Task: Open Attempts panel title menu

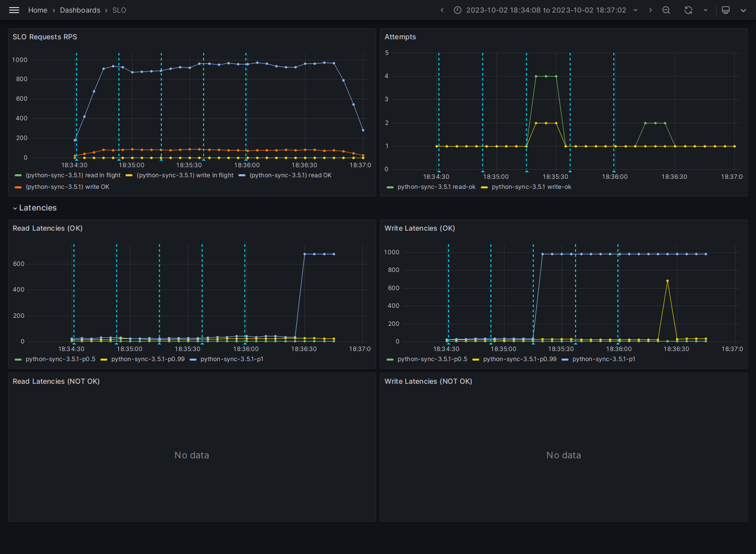Action: point(400,37)
